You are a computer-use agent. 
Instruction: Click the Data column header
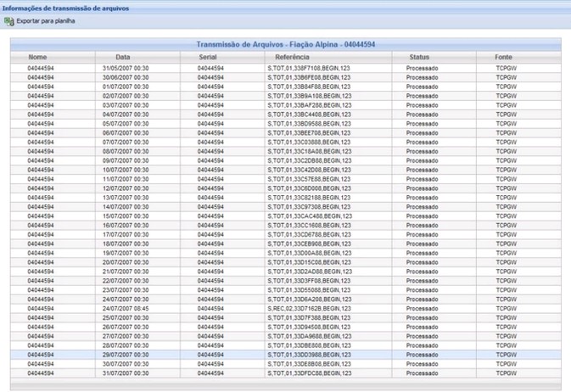123,57
